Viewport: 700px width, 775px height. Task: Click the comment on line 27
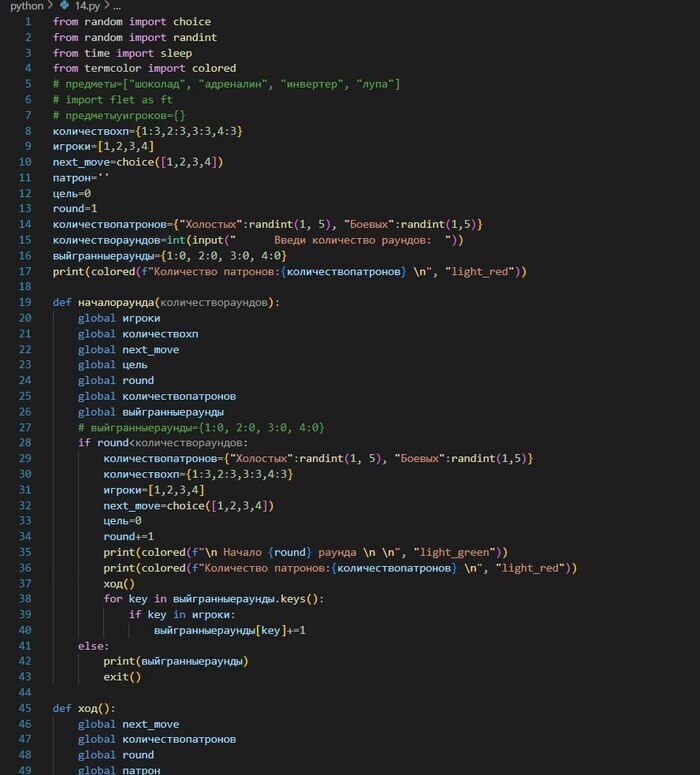coord(201,428)
